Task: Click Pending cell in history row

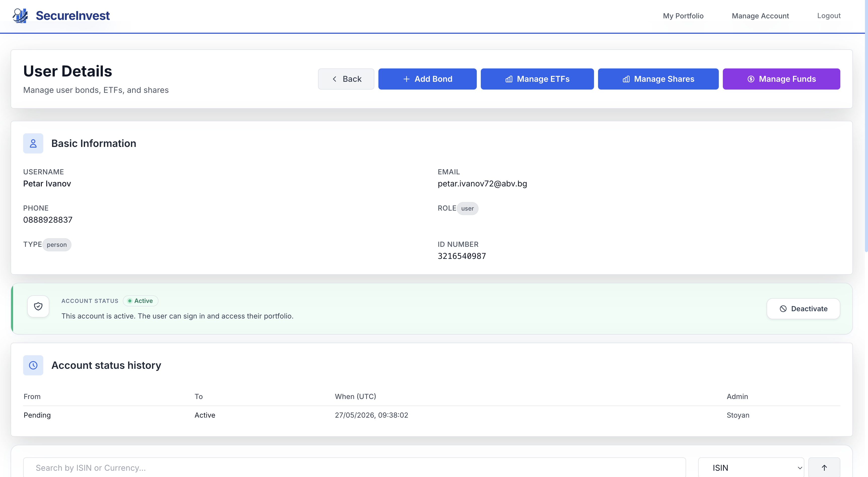Action: pos(37,415)
